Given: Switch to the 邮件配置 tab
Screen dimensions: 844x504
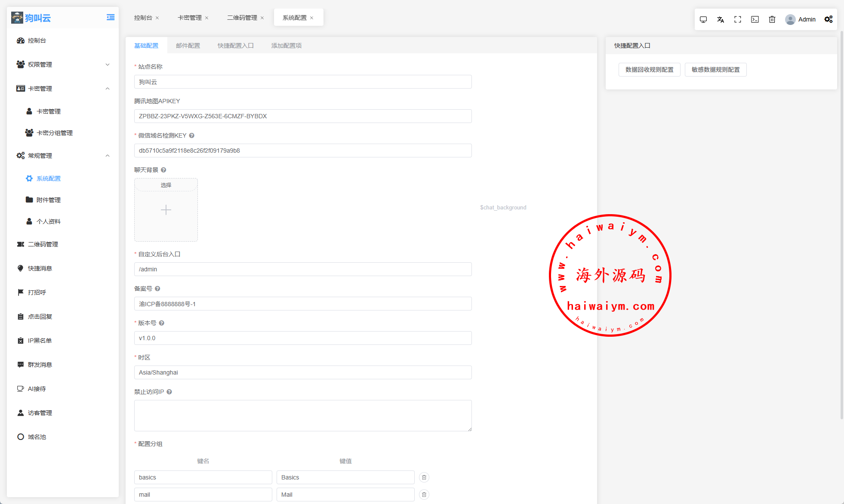Looking at the screenshot, I should point(188,46).
